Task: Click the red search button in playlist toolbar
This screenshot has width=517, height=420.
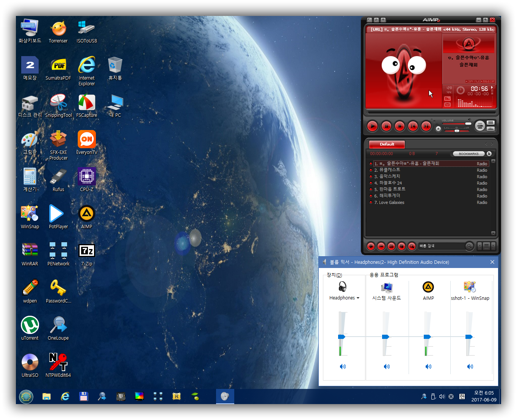Action: [x=412, y=246]
